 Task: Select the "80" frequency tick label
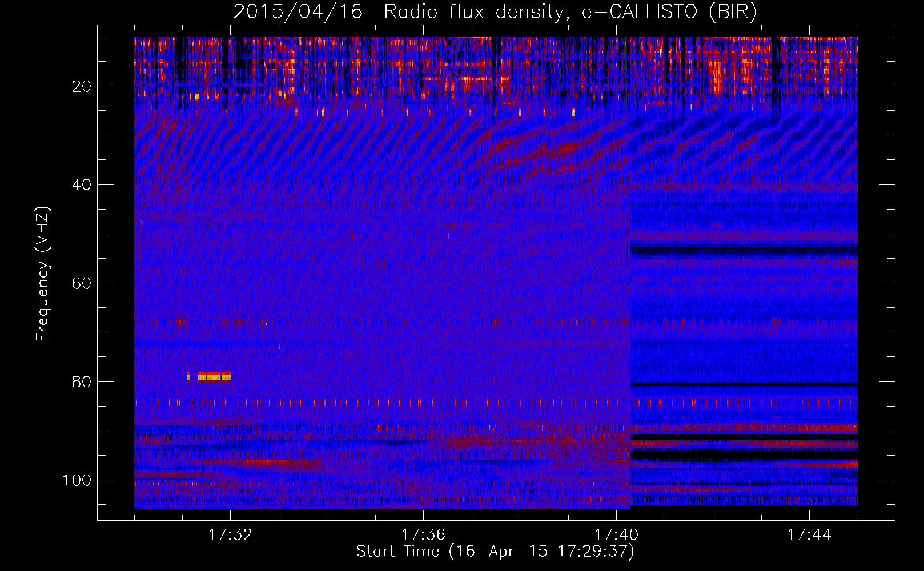click(x=82, y=381)
